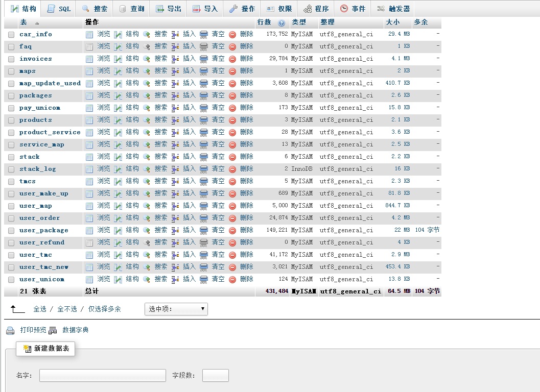
Task: Sort by 表 column header arrow
Action: click(x=37, y=23)
